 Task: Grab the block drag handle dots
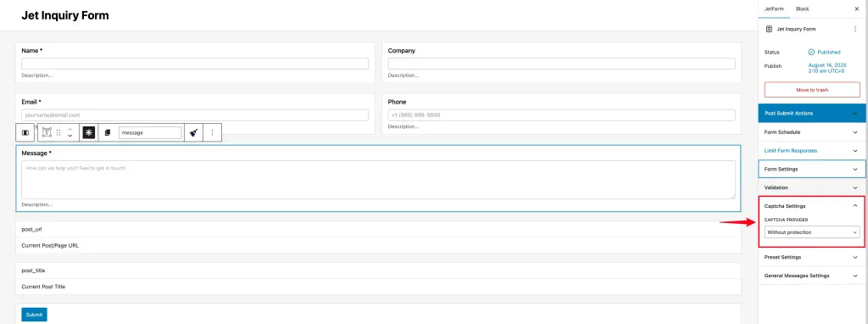[58, 133]
